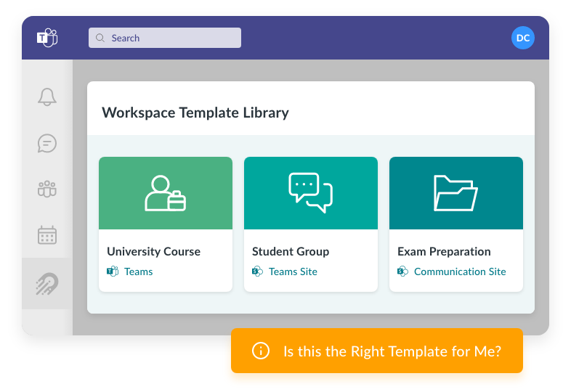Select the rocket app sidebar icon
Viewport: 571px width, 392px height.
tap(47, 283)
